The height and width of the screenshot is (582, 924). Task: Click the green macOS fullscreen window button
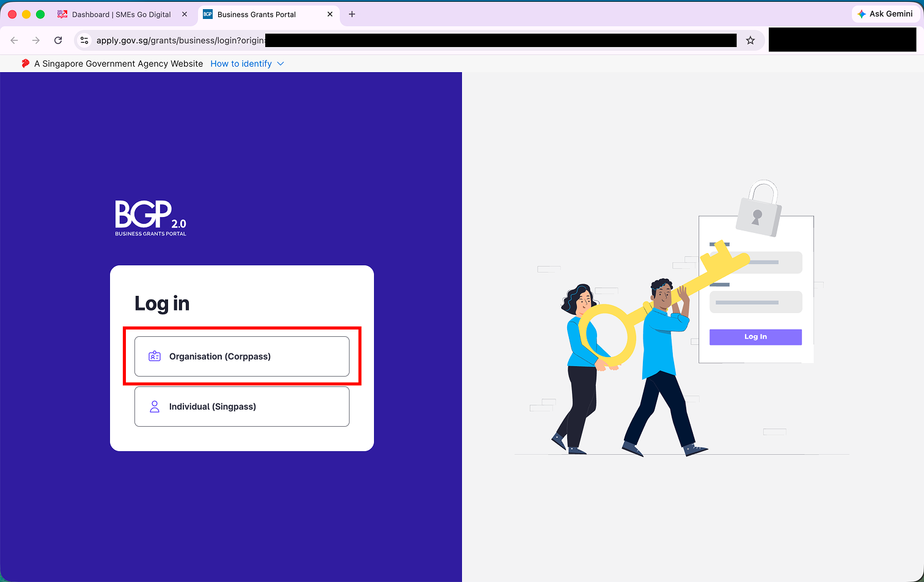click(x=40, y=14)
